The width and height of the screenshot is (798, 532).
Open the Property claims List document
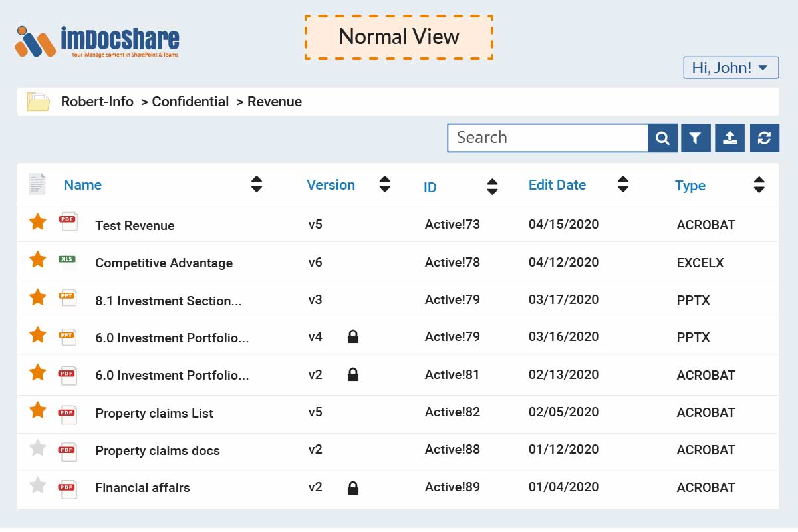click(x=154, y=413)
